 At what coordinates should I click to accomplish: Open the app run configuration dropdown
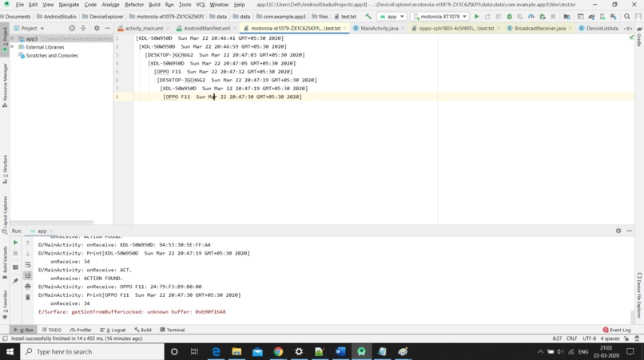392,17
